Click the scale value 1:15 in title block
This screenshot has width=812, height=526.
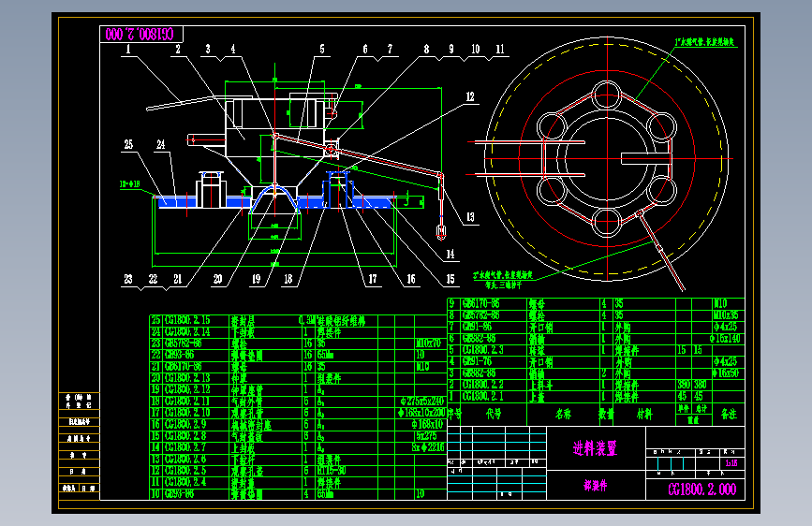click(x=731, y=463)
